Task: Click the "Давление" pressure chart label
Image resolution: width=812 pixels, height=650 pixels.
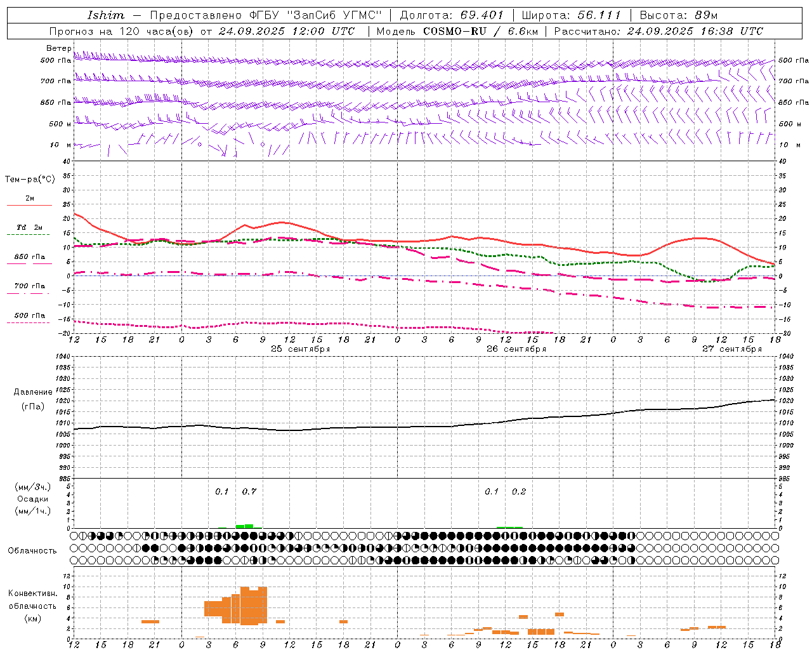Action: pos(33,392)
